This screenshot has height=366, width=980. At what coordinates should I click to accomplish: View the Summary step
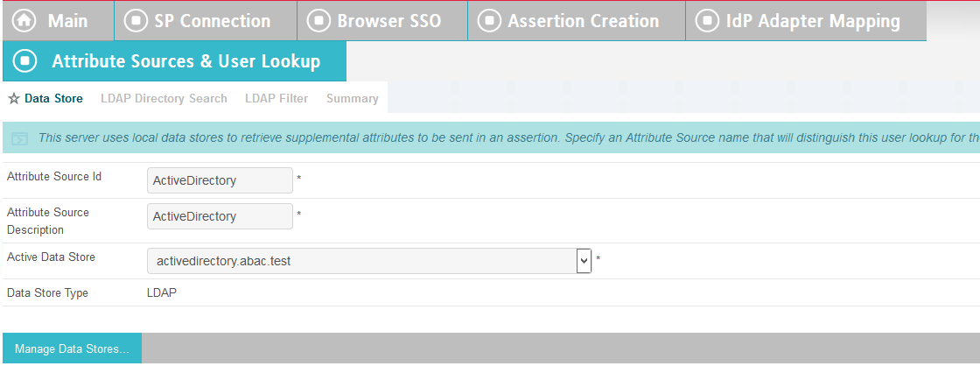click(353, 98)
